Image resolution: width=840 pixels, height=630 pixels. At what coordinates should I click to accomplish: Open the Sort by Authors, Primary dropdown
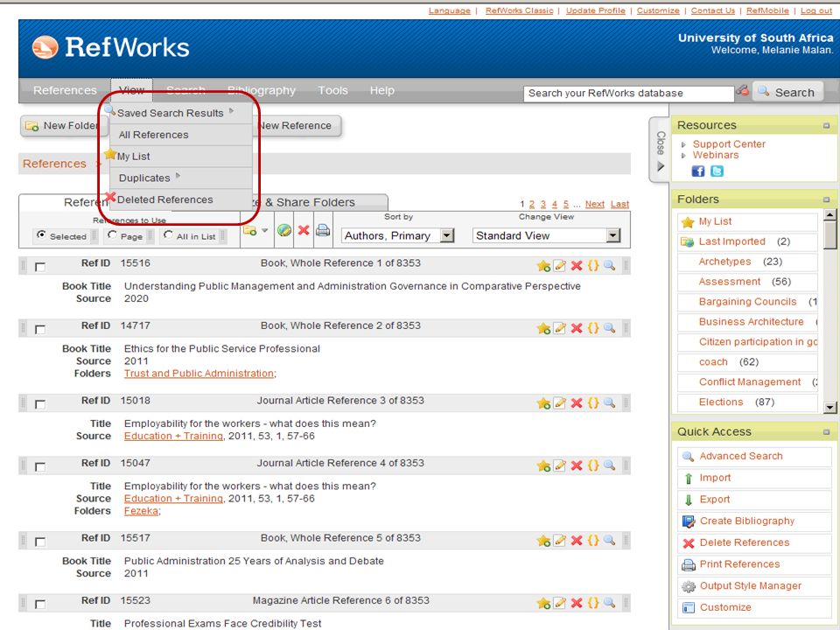coord(397,235)
